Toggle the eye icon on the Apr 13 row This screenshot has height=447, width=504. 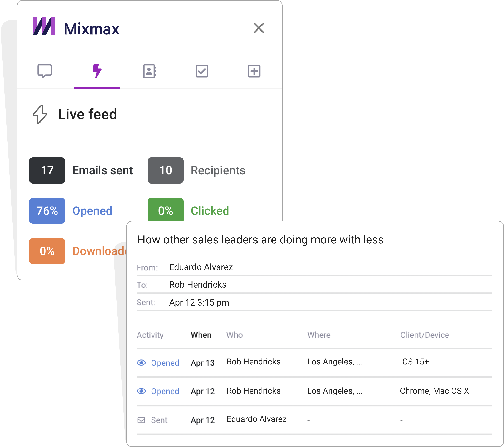click(x=141, y=362)
